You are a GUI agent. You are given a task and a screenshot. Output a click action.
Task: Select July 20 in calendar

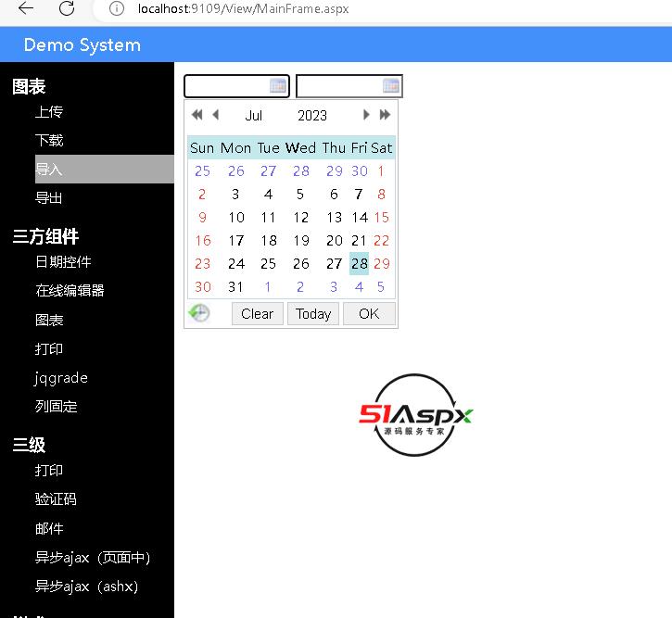335,240
